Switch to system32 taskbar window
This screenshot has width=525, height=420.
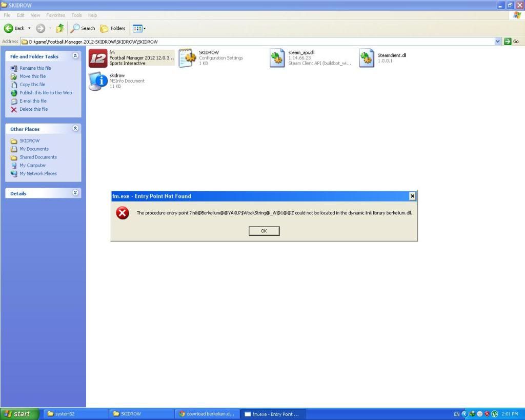click(x=76, y=414)
